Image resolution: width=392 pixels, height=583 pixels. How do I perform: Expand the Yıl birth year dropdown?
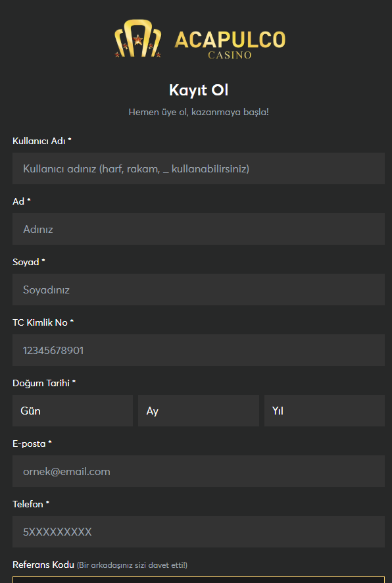324,411
